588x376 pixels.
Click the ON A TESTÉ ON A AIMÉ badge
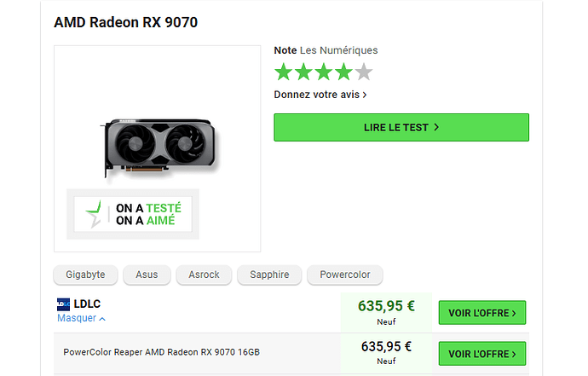pos(133,214)
